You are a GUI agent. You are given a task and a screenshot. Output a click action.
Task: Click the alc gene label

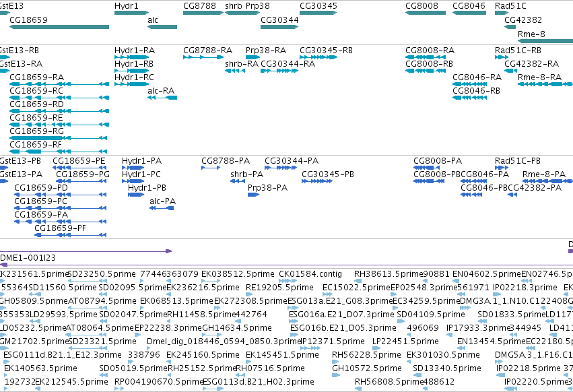click(x=153, y=20)
